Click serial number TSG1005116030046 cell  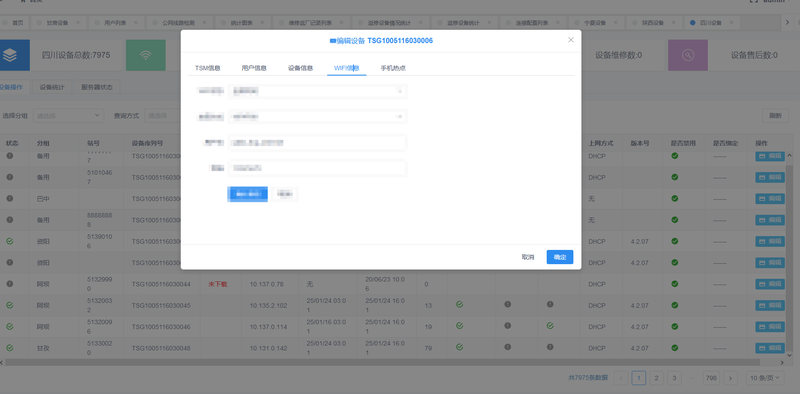pos(161,327)
